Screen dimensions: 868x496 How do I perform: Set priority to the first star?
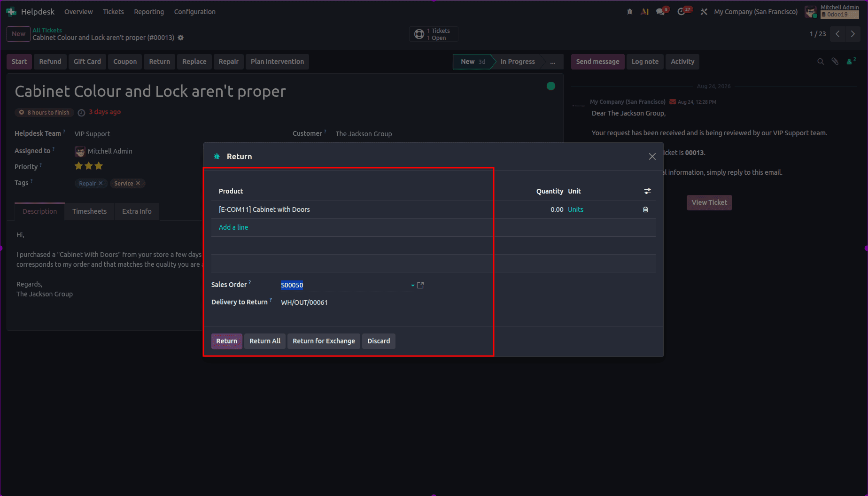(78, 166)
